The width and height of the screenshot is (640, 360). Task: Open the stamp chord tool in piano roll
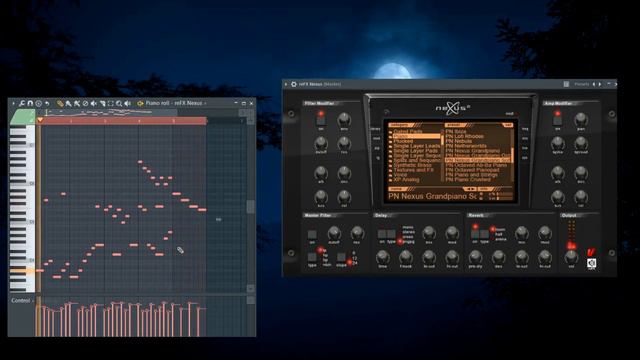[39, 104]
